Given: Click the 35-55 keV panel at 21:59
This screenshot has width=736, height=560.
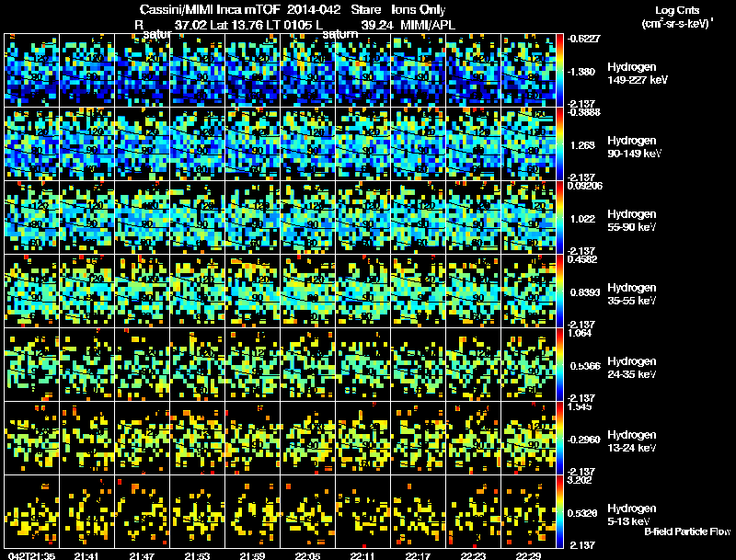Looking at the screenshot, I should [x=252, y=291].
